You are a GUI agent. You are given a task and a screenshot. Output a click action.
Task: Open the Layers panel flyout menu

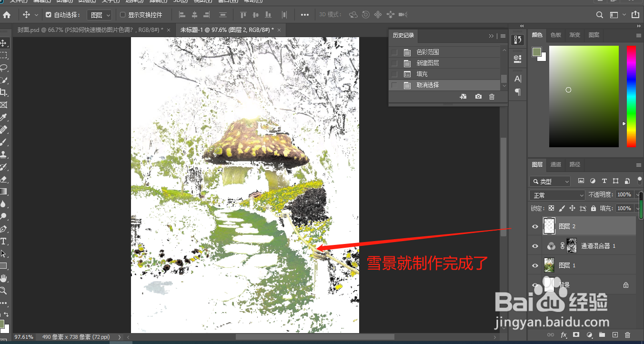point(639,165)
